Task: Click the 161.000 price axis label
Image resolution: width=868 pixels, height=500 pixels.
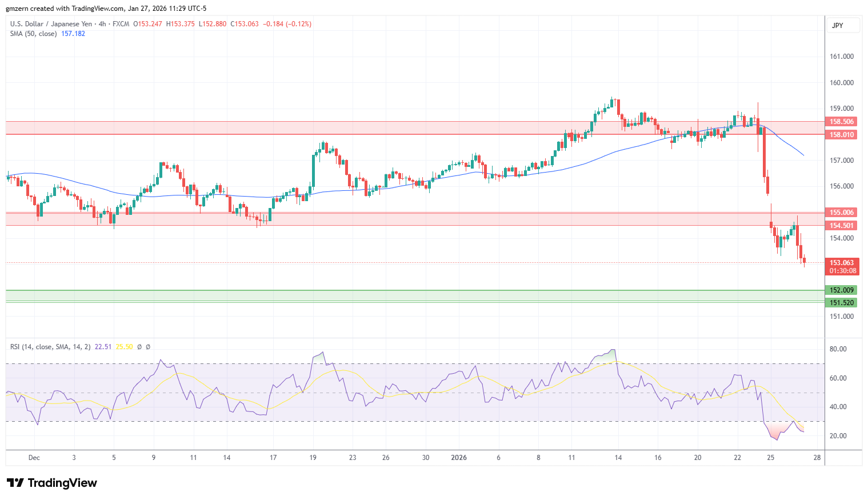Action: click(842, 57)
